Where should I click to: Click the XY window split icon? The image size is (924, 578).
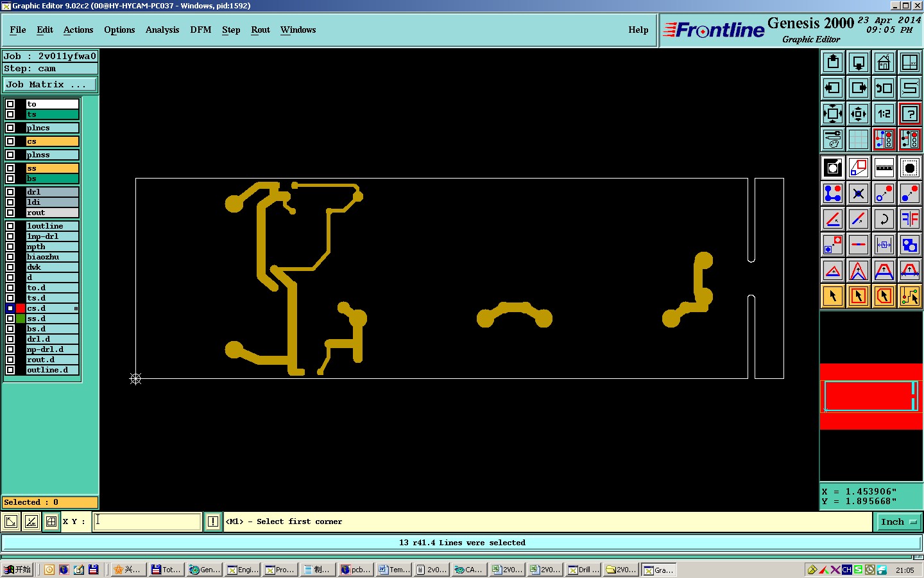(909, 62)
